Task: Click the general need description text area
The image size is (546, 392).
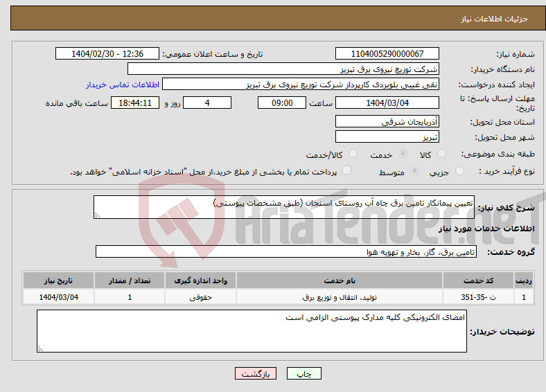Action: pyautogui.click(x=284, y=207)
